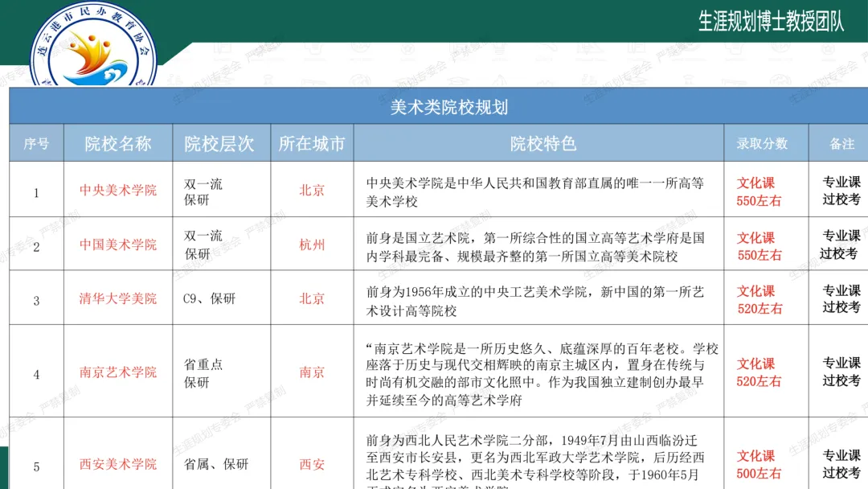
Task: Click the 南京 city cell
Action: (x=312, y=372)
